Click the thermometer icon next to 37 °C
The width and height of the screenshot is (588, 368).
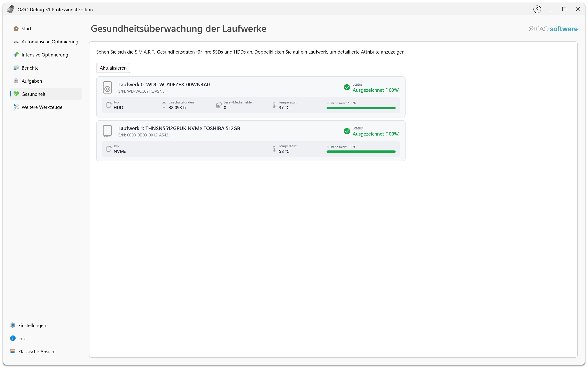click(x=274, y=105)
